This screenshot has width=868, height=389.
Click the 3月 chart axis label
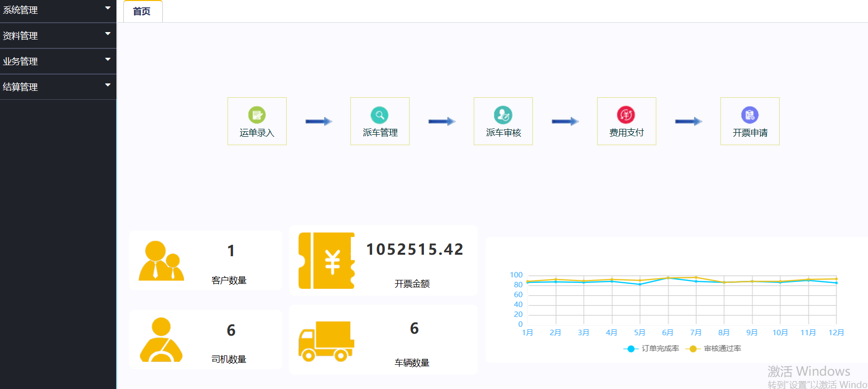[x=584, y=333]
